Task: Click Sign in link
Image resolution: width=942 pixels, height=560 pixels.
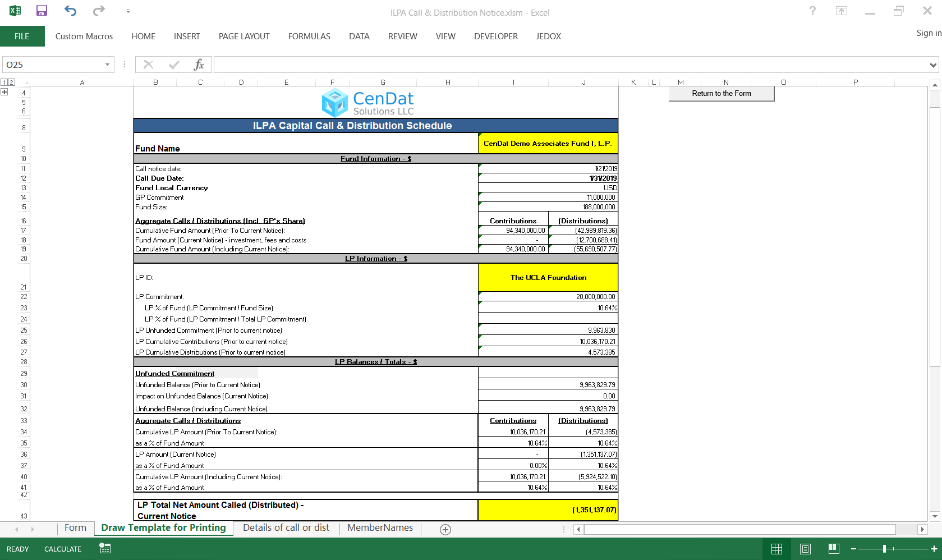Action: [929, 33]
